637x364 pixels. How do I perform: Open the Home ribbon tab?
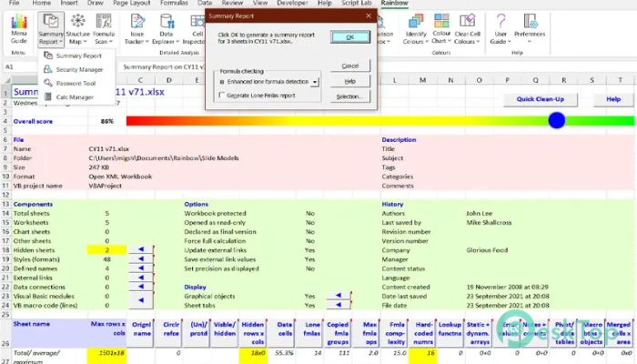pyautogui.click(x=42, y=3)
